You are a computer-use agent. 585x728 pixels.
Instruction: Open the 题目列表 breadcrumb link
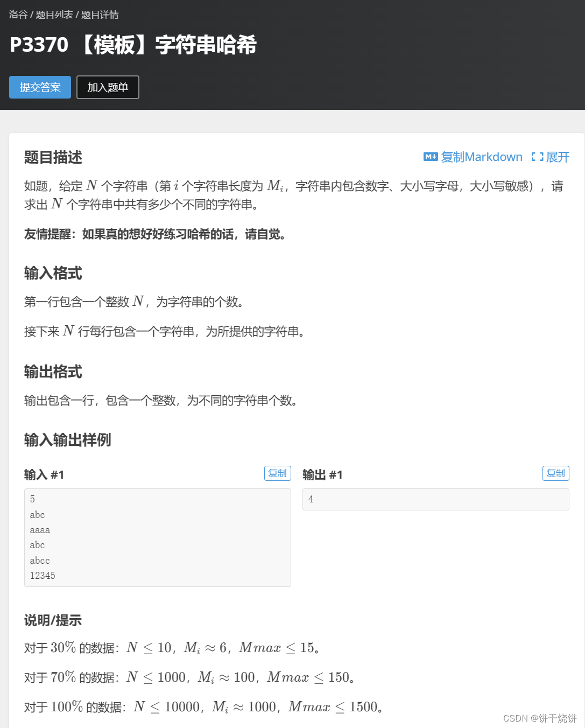[54, 15]
